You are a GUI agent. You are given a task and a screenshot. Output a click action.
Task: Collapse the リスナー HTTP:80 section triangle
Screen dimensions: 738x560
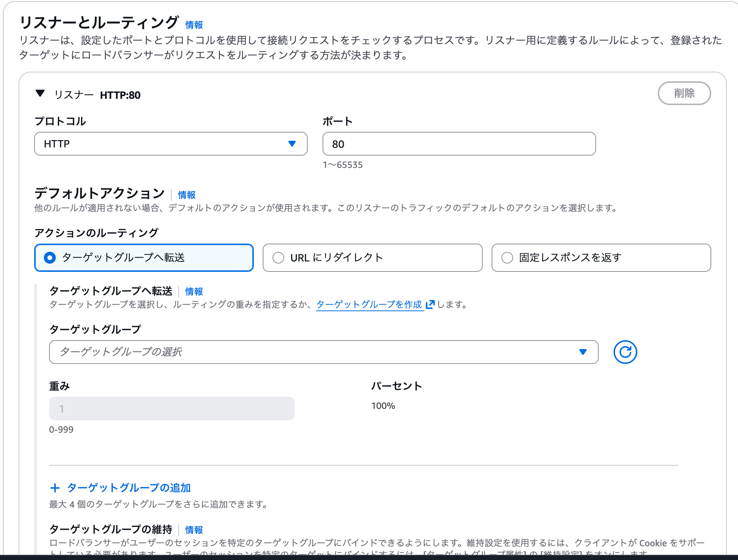(x=40, y=94)
